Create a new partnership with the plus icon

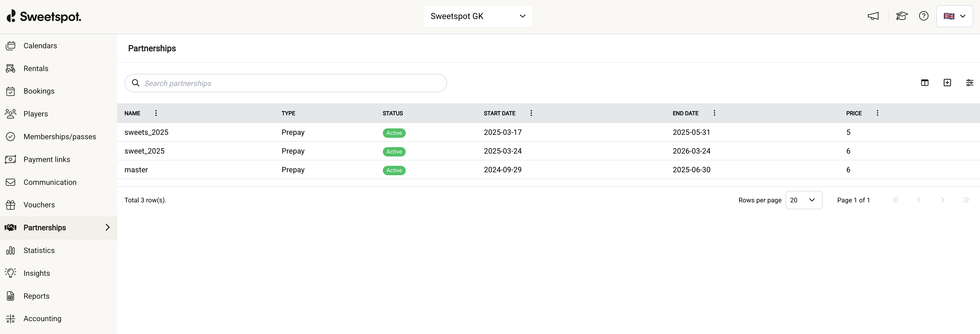click(947, 82)
